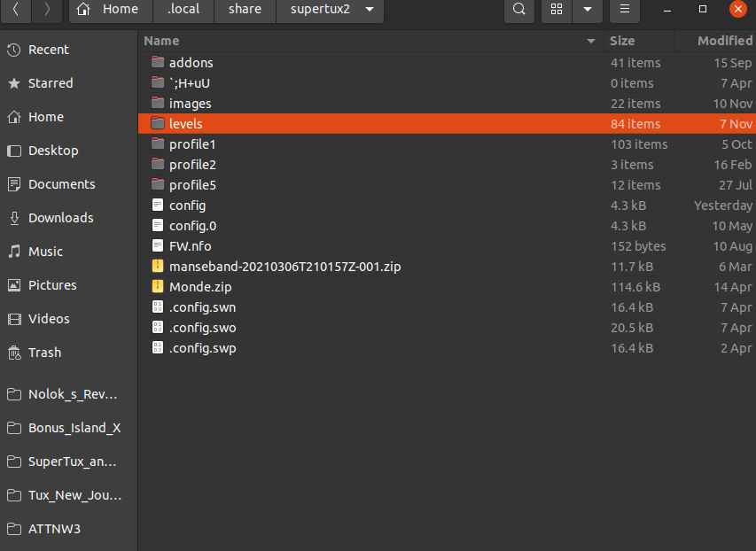Open Starred in the sidebar

pos(51,83)
